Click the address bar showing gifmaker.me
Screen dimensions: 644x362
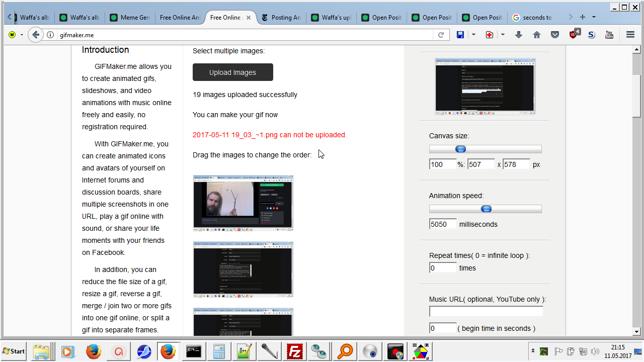click(244, 35)
